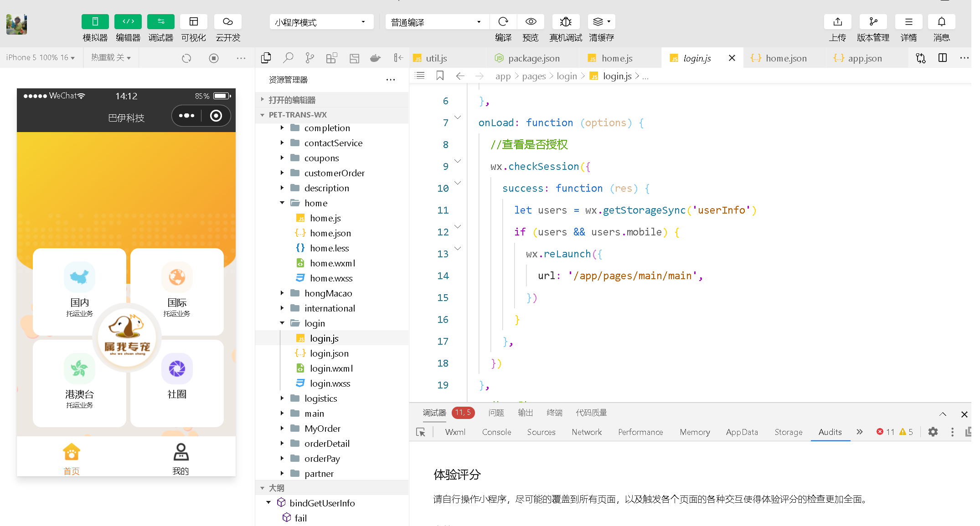Click the navigate back arrow in editor
This screenshot has width=980, height=526.
click(x=460, y=76)
